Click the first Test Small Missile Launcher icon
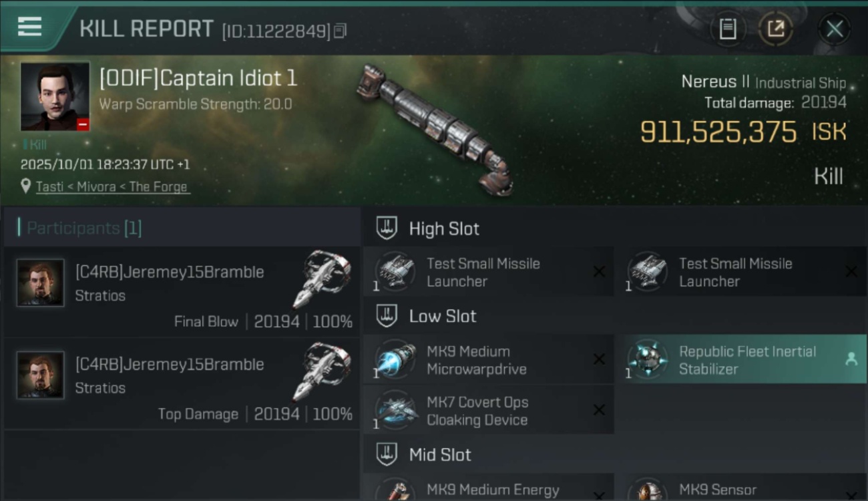 pyautogui.click(x=395, y=271)
